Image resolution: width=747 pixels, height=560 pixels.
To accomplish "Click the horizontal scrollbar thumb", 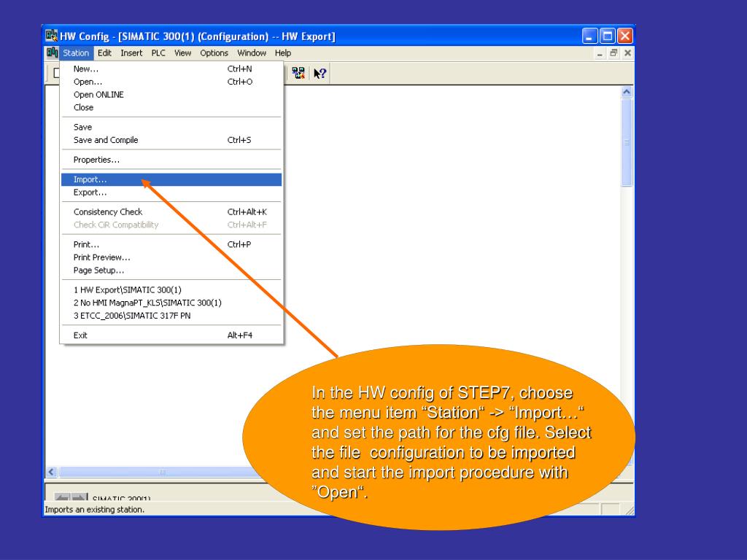I will click(x=162, y=472).
